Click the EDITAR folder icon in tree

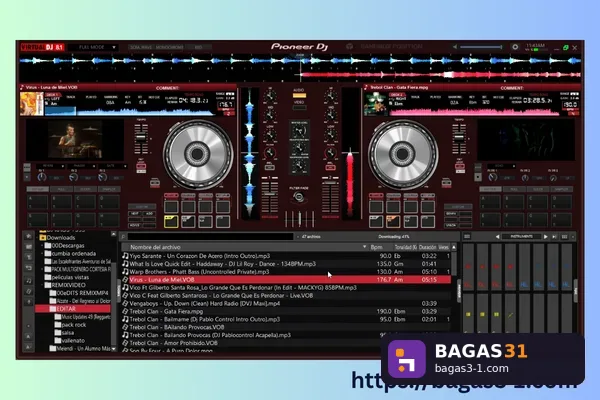pyautogui.click(x=53, y=309)
